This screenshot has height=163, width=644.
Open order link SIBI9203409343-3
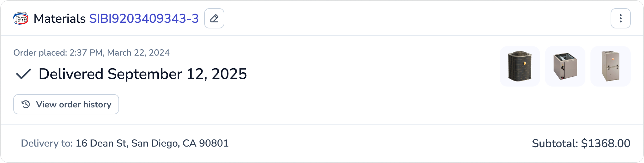pos(144,18)
